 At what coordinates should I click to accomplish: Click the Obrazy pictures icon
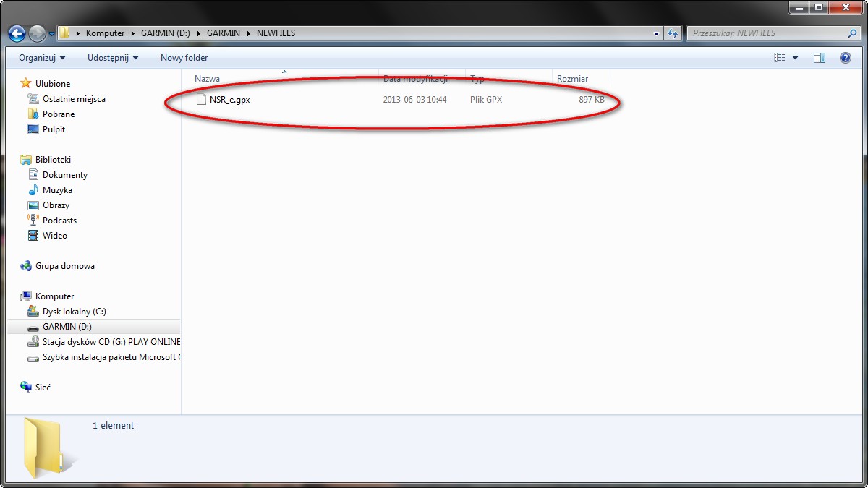pos(33,205)
